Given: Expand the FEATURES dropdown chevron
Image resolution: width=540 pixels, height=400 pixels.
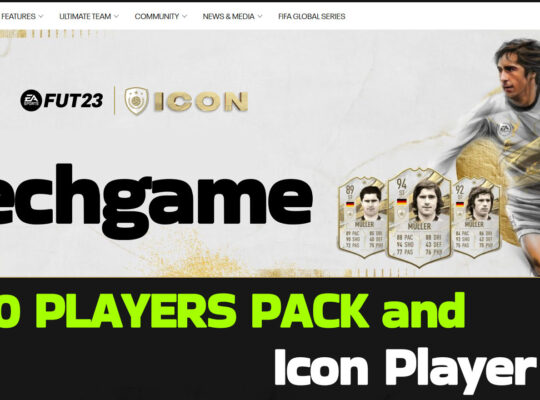Looking at the screenshot, I should click(41, 16).
